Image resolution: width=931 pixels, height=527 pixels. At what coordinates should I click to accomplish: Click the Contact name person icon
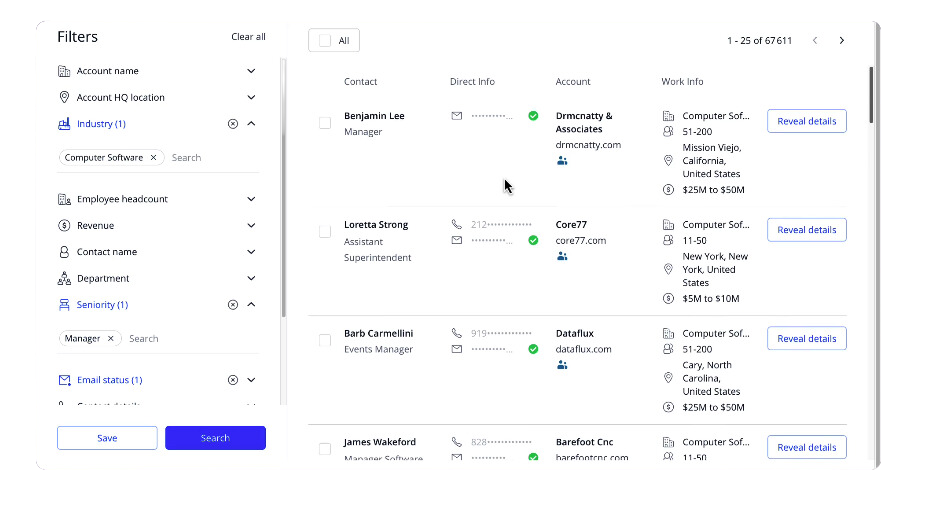point(64,252)
